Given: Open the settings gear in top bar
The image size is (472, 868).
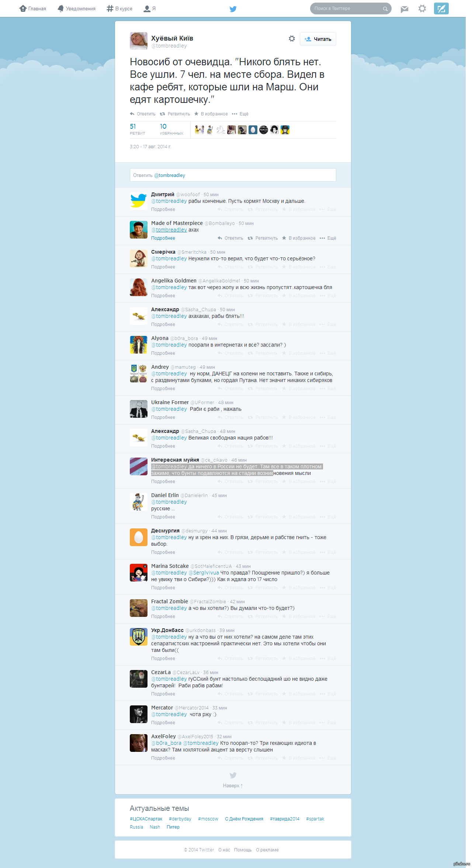Looking at the screenshot, I should tap(422, 8).
